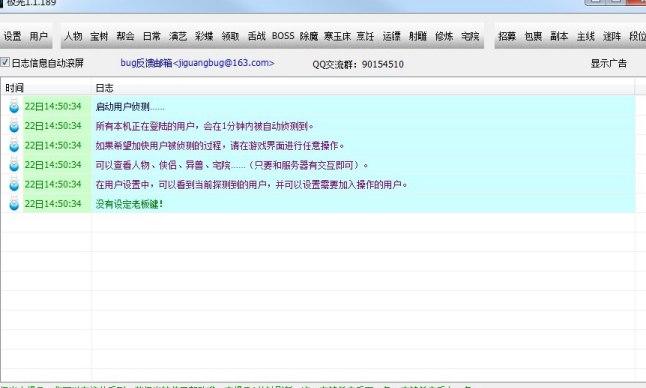Select the log line 所有本机正在登陆的用户
The height and width of the screenshot is (388, 646).
pos(204,126)
